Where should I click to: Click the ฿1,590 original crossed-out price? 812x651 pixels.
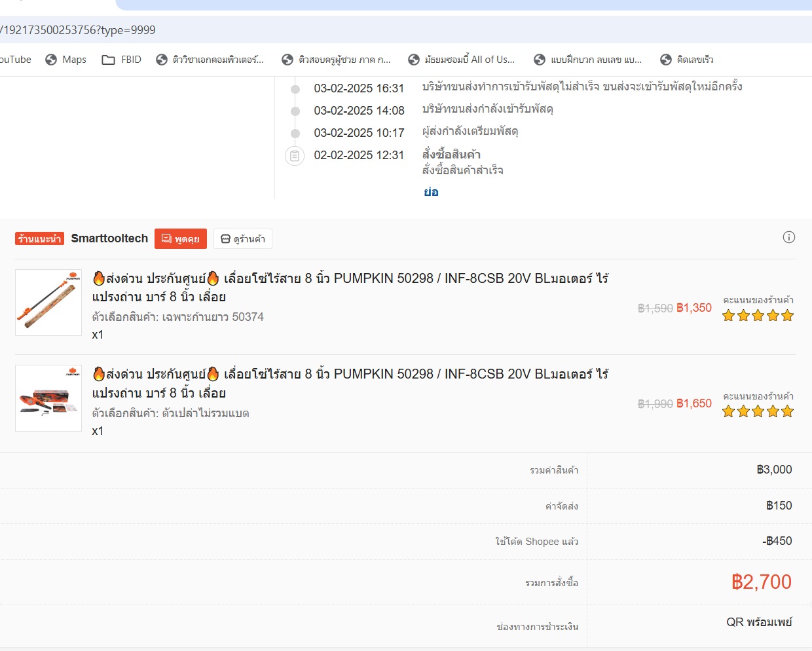click(x=655, y=308)
